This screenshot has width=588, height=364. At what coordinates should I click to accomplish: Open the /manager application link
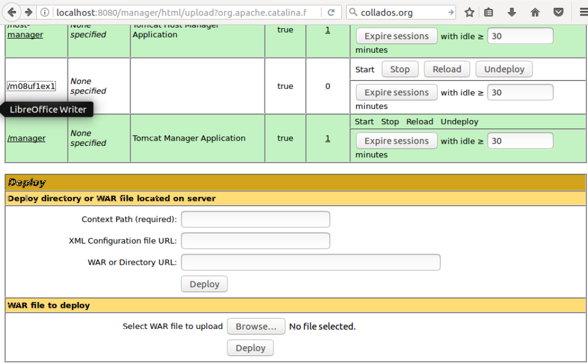click(26, 138)
